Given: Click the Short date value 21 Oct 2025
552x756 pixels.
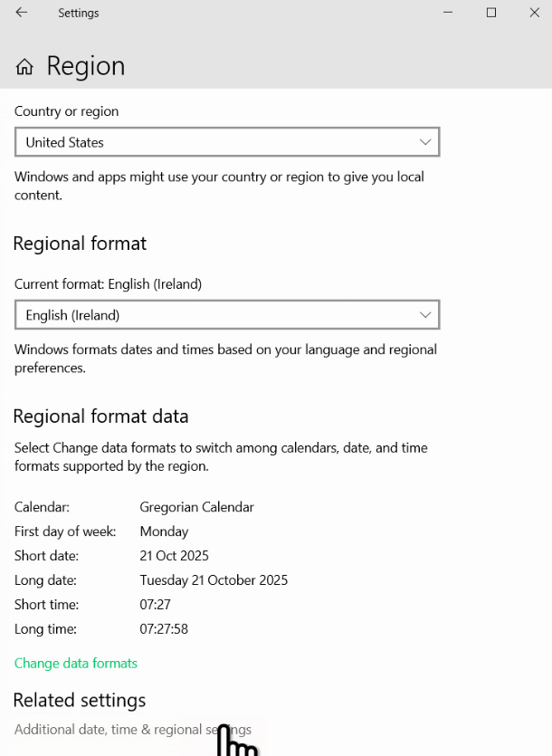Looking at the screenshot, I should 174,555.
